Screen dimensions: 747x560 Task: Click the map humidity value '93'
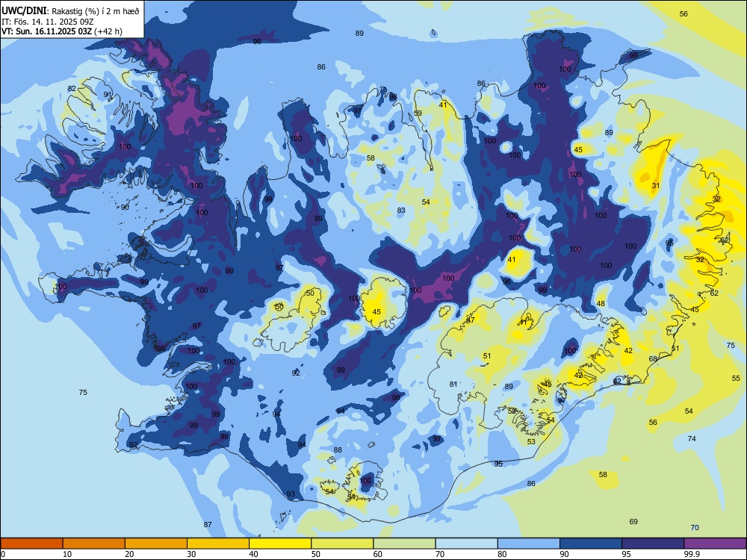pyautogui.click(x=291, y=494)
